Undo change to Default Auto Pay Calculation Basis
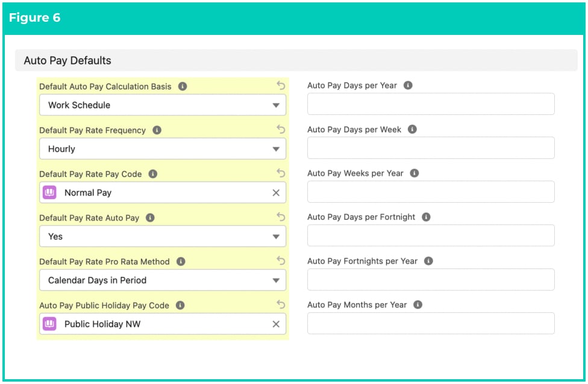 click(x=281, y=85)
